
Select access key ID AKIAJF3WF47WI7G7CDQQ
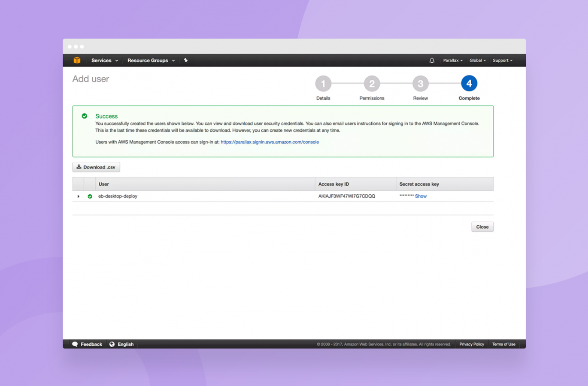pyautogui.click(x=346, y=196)
